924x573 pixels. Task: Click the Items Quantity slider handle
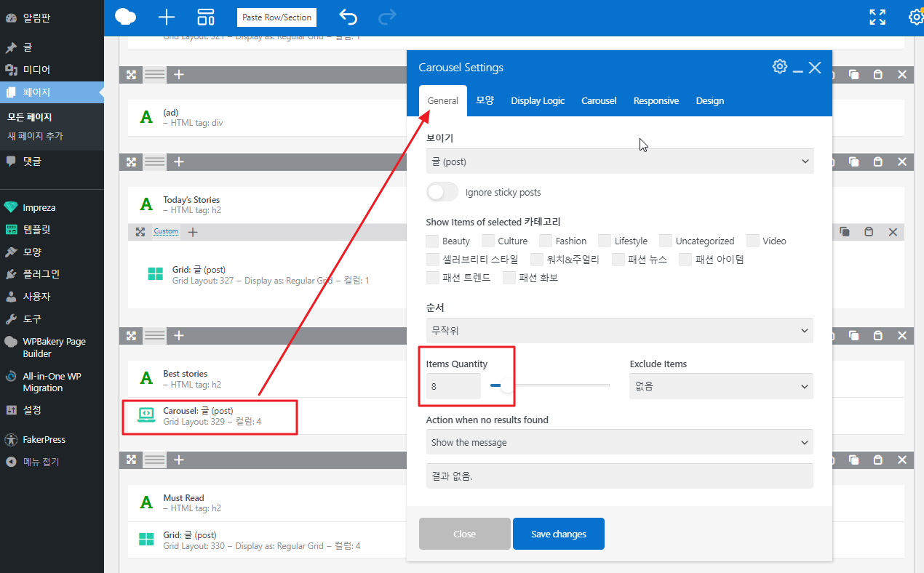click(506, 385)
